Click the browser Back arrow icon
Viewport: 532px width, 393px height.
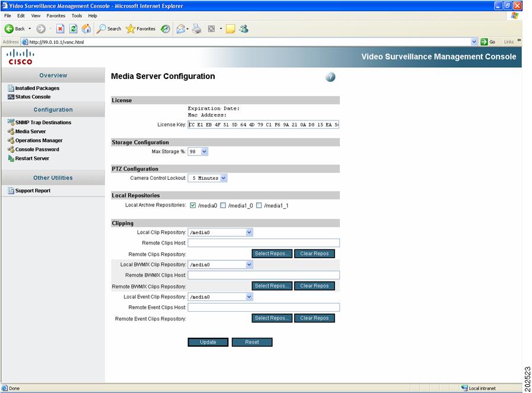[x=9, y=29]
